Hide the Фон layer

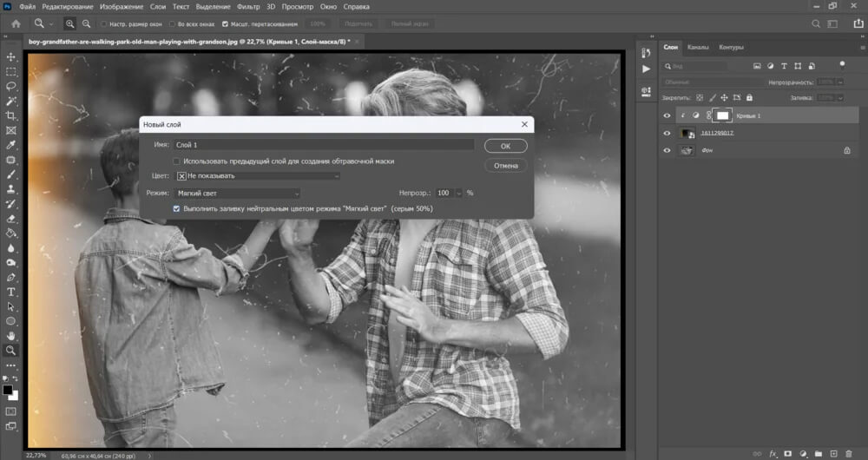click(667, 150)
